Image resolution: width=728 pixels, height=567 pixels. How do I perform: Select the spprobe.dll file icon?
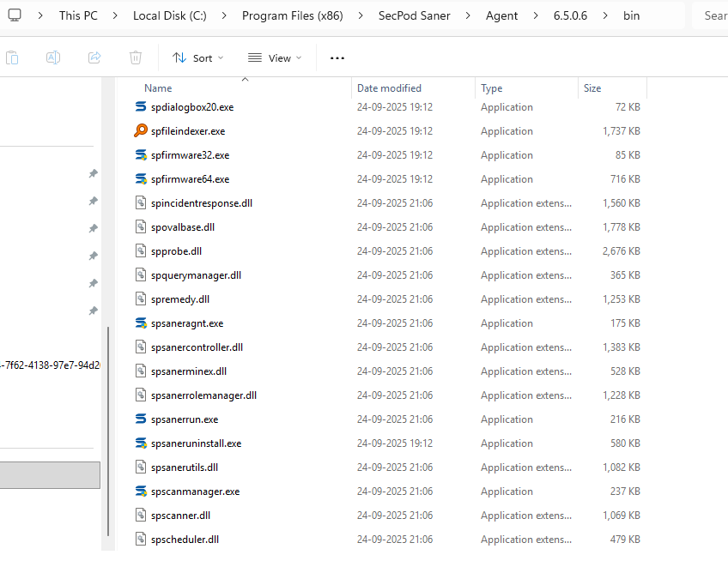pyautogui.click(x=141, y=251)
